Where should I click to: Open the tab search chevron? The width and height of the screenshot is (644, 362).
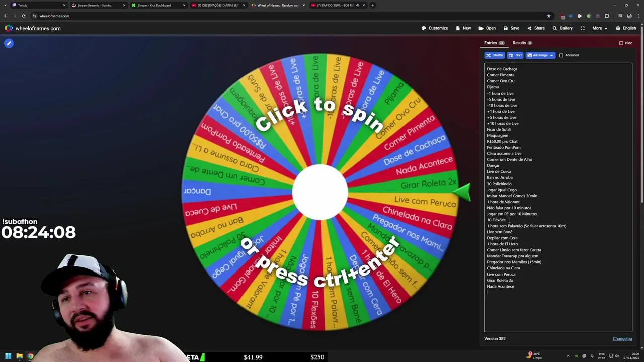[6, 5]
